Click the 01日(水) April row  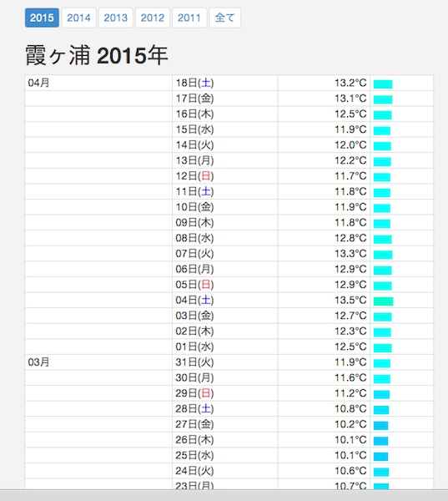coord(229,347)
